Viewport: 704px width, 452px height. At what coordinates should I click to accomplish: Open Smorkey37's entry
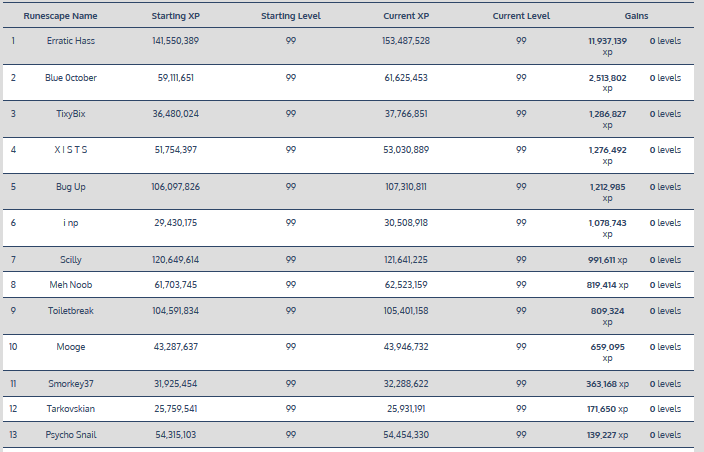click(x=71, y=384)
